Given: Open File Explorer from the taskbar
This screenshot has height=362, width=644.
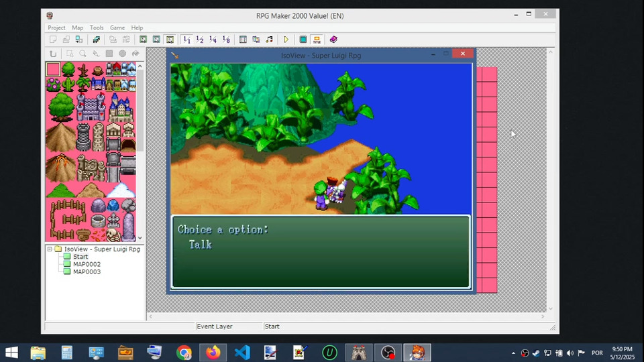Looking at the screenshot, I should 38,353.
